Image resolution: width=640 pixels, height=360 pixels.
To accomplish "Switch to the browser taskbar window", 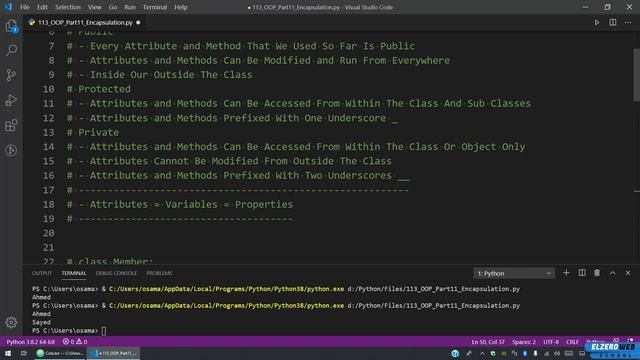I will [x=60, y=353].
